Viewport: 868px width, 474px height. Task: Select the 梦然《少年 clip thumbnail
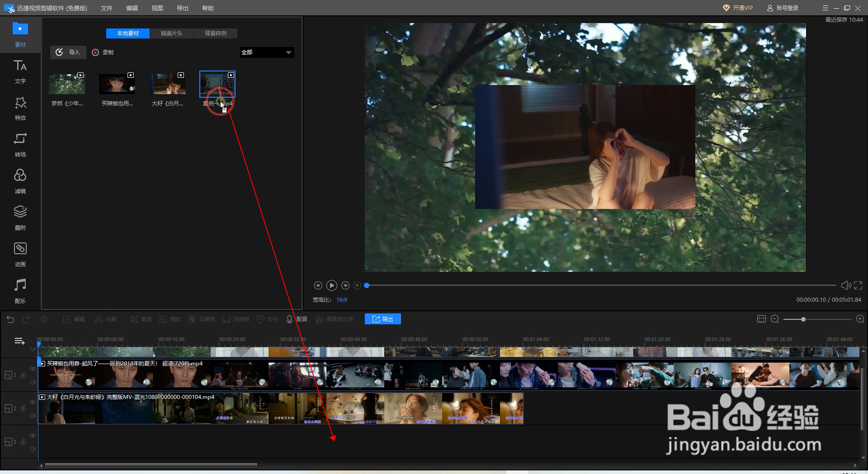coord(67,84)
